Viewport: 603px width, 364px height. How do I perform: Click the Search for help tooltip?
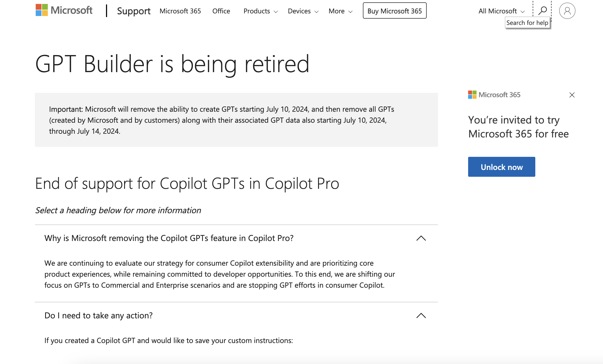click(527, 23)
